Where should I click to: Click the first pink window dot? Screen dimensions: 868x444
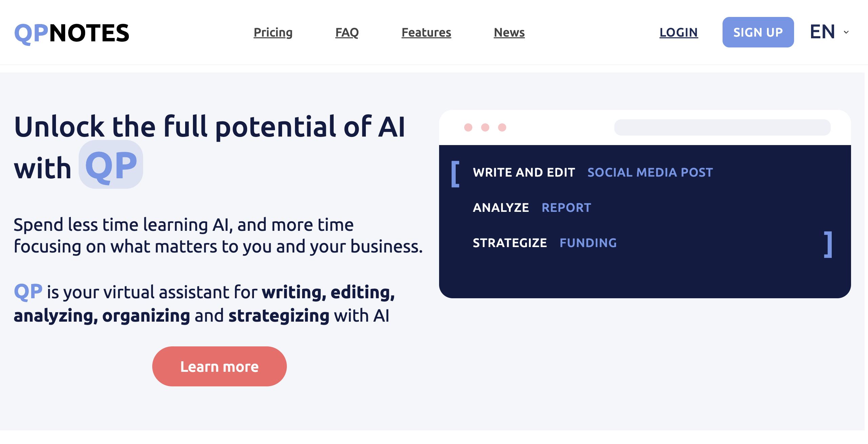click(468, 127)
